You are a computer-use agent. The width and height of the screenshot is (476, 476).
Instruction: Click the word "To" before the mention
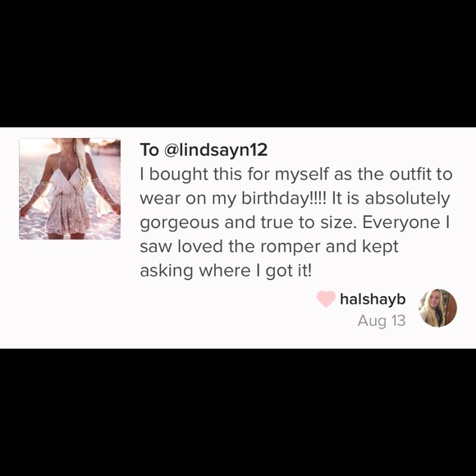click(x=149, y=149)
